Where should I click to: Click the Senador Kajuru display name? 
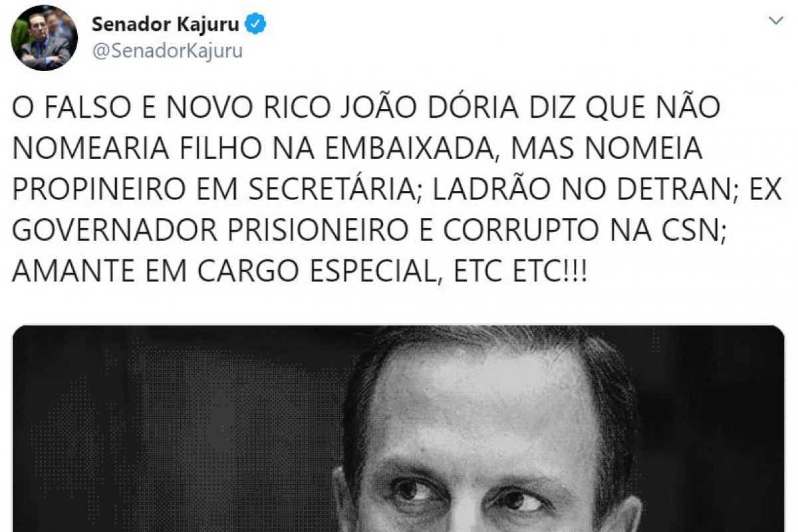[166, 25]
